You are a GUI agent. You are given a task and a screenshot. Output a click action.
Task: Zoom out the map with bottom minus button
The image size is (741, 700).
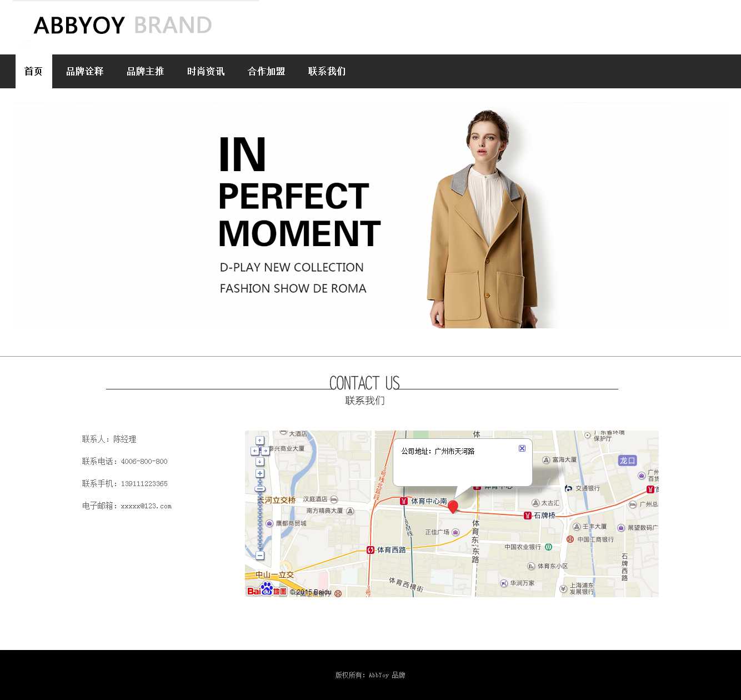(x=260, y=556)
